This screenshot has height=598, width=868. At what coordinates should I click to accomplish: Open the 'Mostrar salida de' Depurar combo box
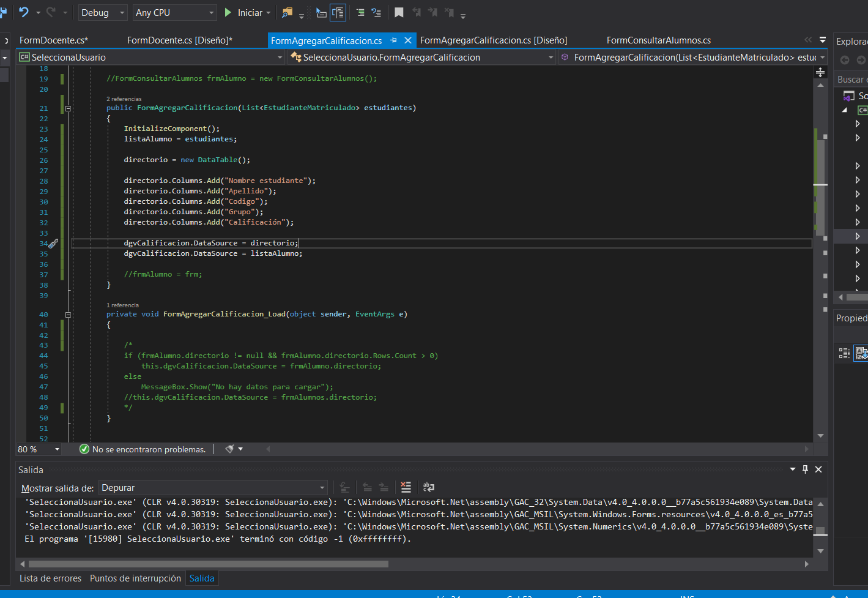pyautogui.click(x=213, y=488)
